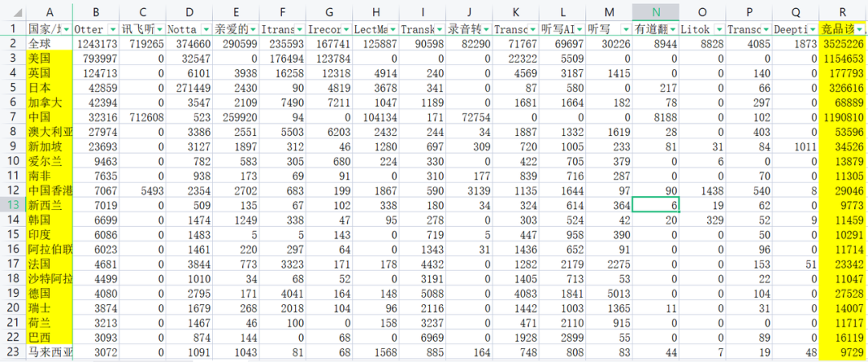Click the 英国 country cell

(49, 72)
